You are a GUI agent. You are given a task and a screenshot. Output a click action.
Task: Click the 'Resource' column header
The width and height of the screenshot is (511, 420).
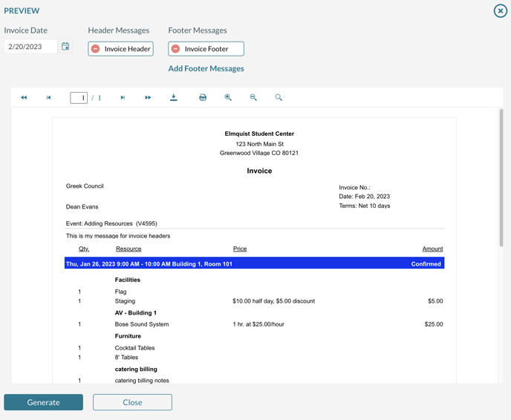128,249
